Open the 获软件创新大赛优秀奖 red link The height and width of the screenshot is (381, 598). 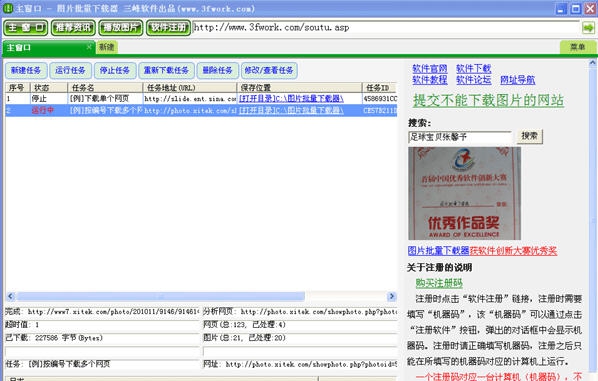[513, 251]
